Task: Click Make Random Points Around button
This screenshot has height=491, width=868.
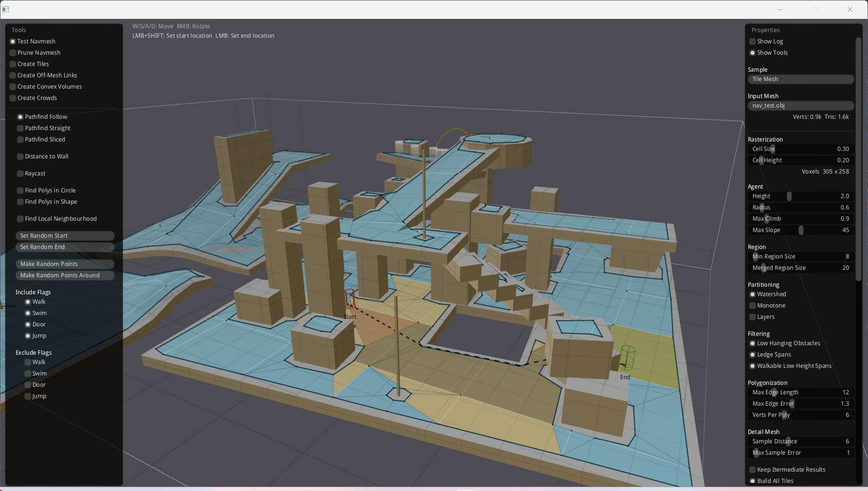Action: coord(65,275)
